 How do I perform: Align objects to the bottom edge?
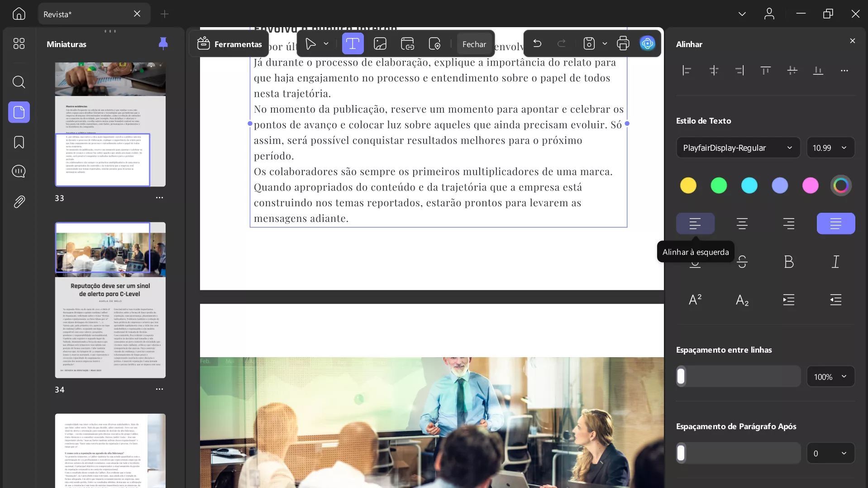coord(818,70)
